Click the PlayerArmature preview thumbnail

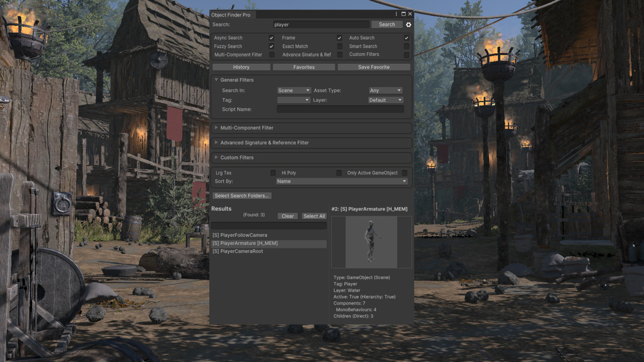tap(371, 241)
